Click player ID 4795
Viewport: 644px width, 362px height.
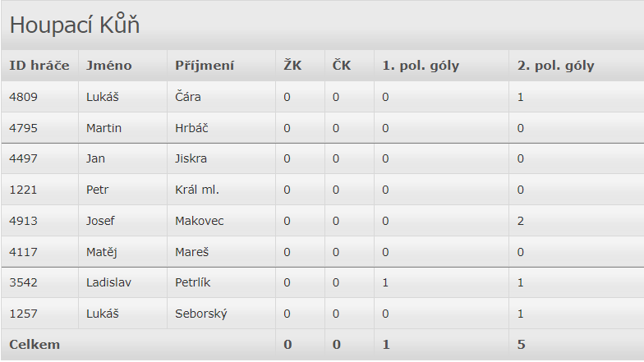(x=24, y=128)
